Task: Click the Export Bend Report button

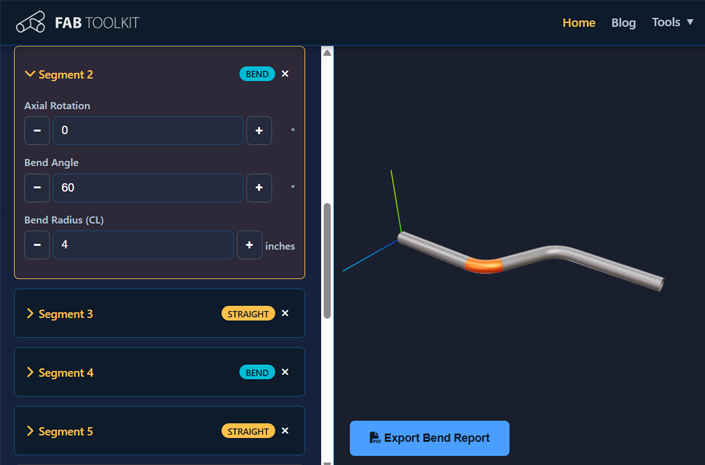Action: pos(429,438)
